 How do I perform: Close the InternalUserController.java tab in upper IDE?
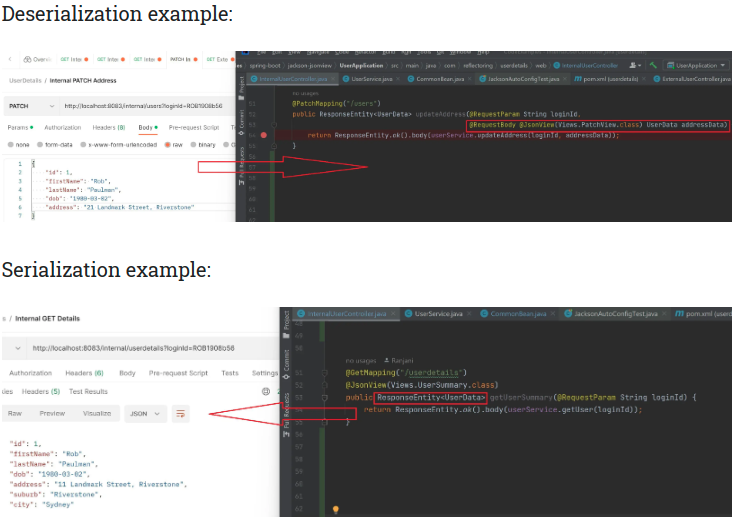click(x=333, y=79)
